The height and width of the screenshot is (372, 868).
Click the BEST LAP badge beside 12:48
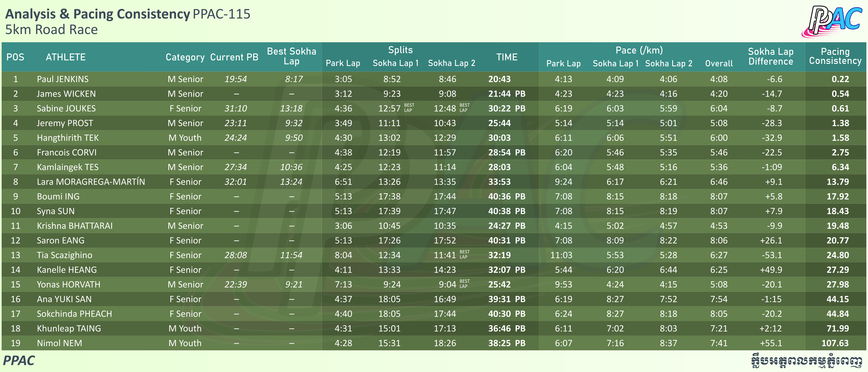464,108
